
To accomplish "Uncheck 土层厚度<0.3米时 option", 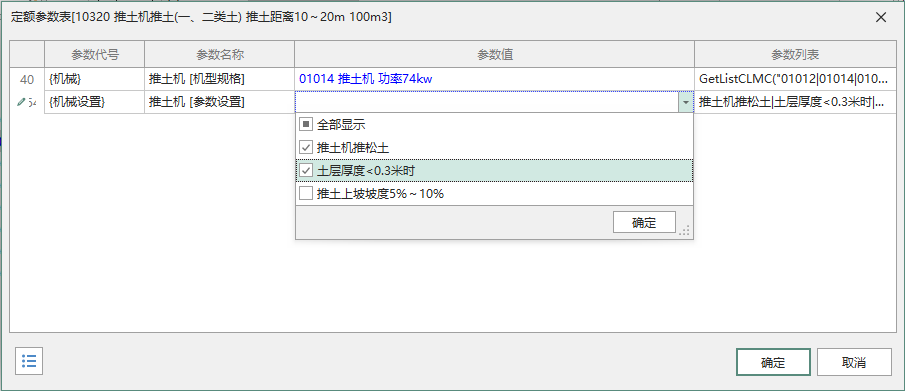I will [306, 170].
